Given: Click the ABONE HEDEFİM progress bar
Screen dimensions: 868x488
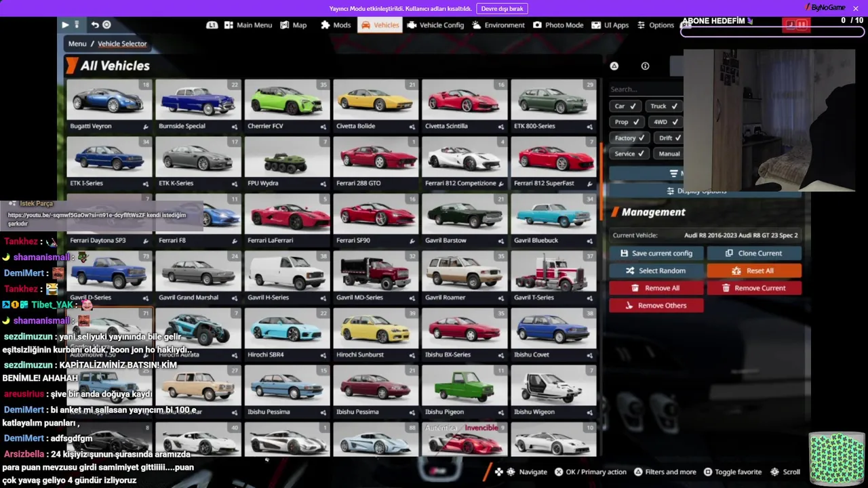Looking at the screenshot, I should pyautogui.click(x=773, y=32).
